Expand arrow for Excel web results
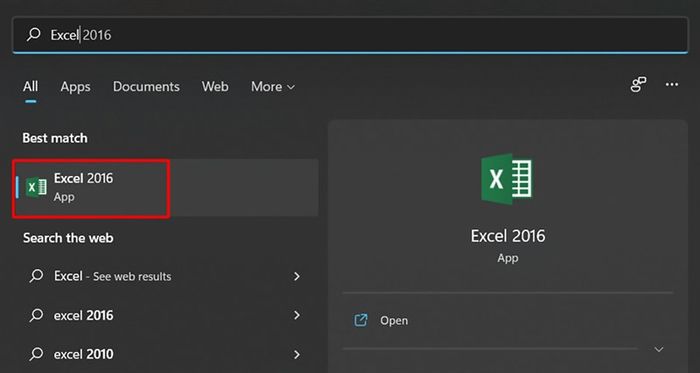This screenshot has width=700, height=373. (x=297, y=277)
